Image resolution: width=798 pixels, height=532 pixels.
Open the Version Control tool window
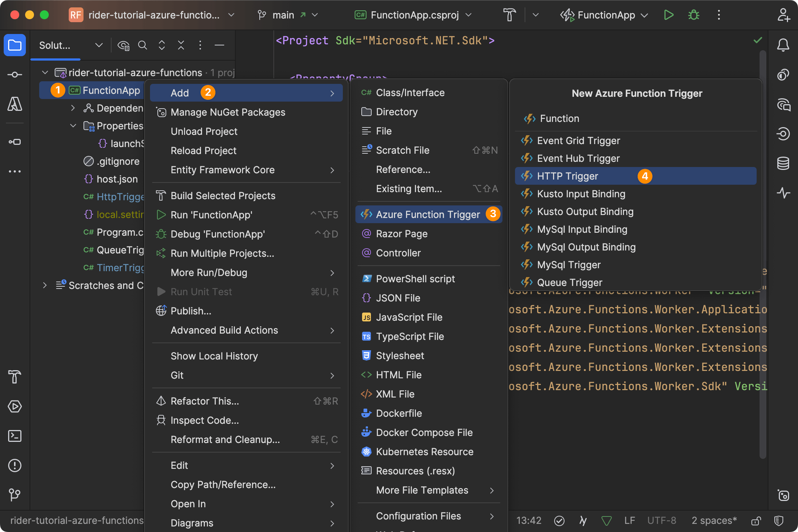(15, 495)
